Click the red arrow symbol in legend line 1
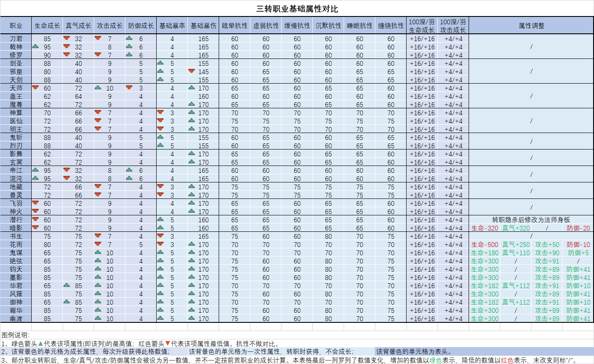This screenshot has height=364, width=594. tap(168, 343)
